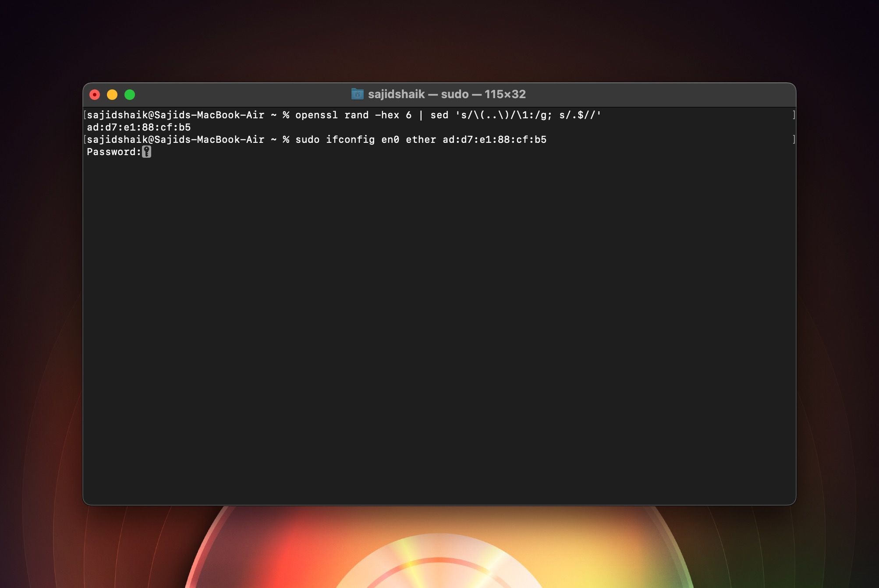Screen dimensions: 879x588
Task: Click the red close button
Action: (x=95, y=94)
